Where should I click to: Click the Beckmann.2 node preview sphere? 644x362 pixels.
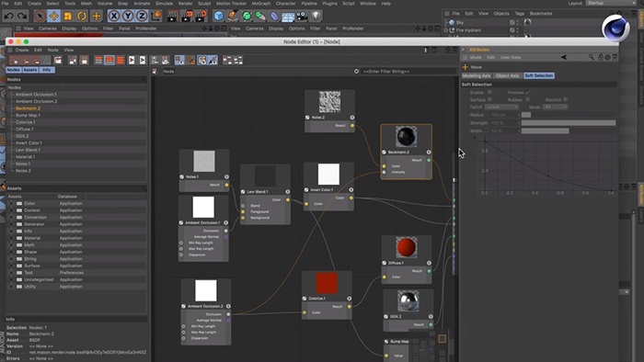pos(407,137)
